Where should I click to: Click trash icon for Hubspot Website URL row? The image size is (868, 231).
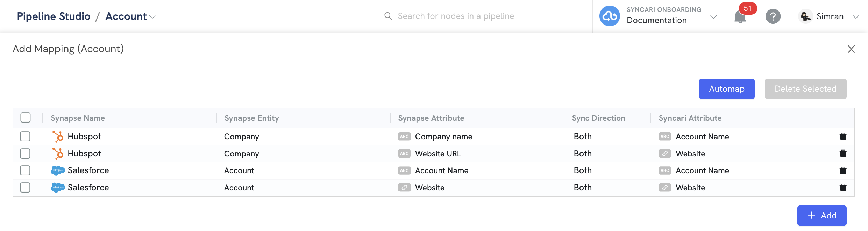click(843, 153)
